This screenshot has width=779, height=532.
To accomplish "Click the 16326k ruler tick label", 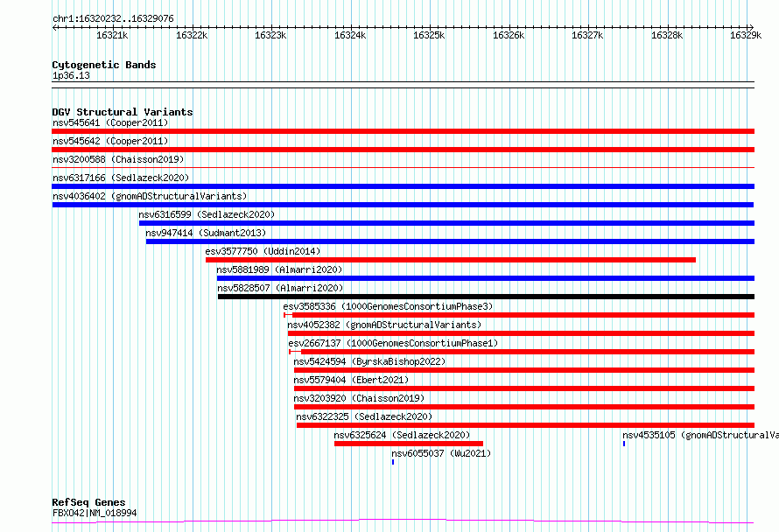I will pos(509,35).
